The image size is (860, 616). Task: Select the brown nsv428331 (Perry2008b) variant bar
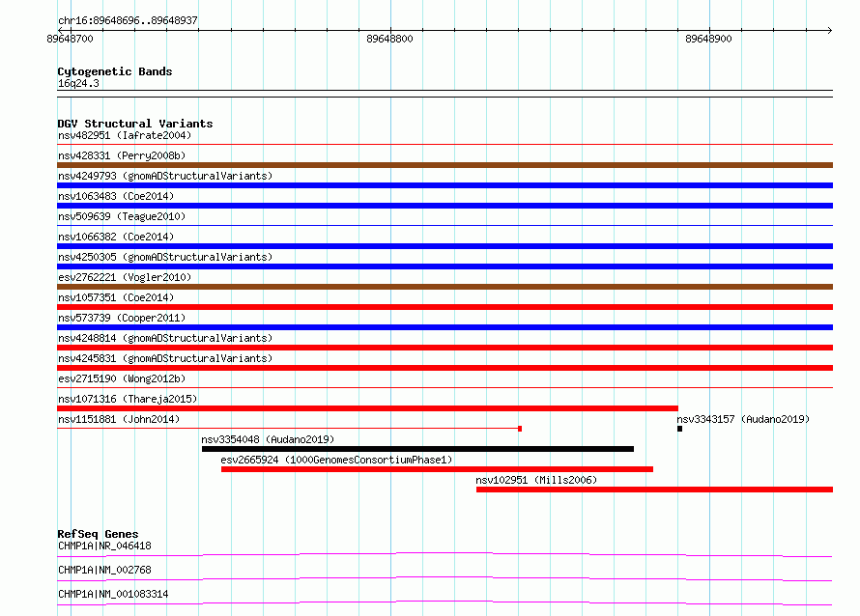444,165
